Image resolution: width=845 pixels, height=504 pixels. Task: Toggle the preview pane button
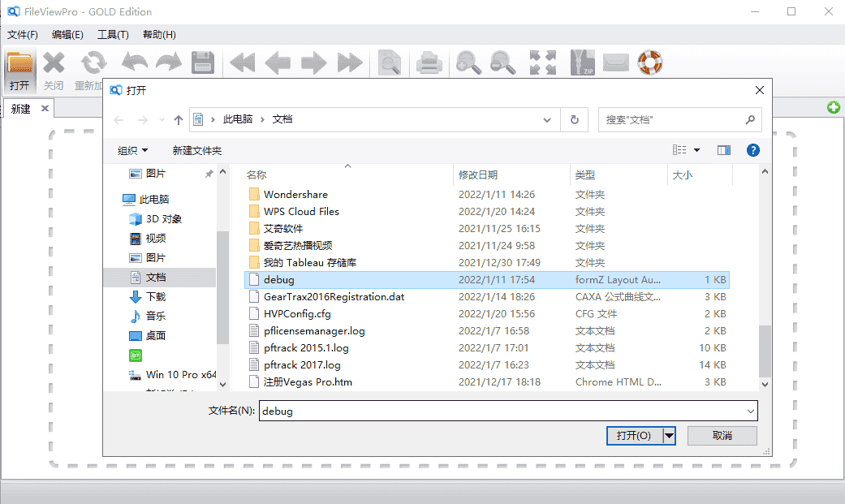724,150
